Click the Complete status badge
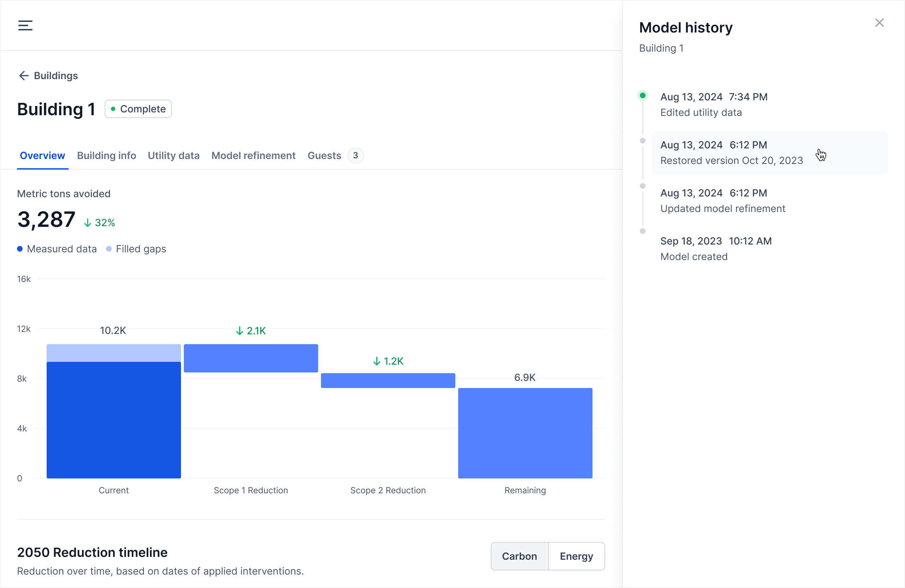 pos(138,109)
